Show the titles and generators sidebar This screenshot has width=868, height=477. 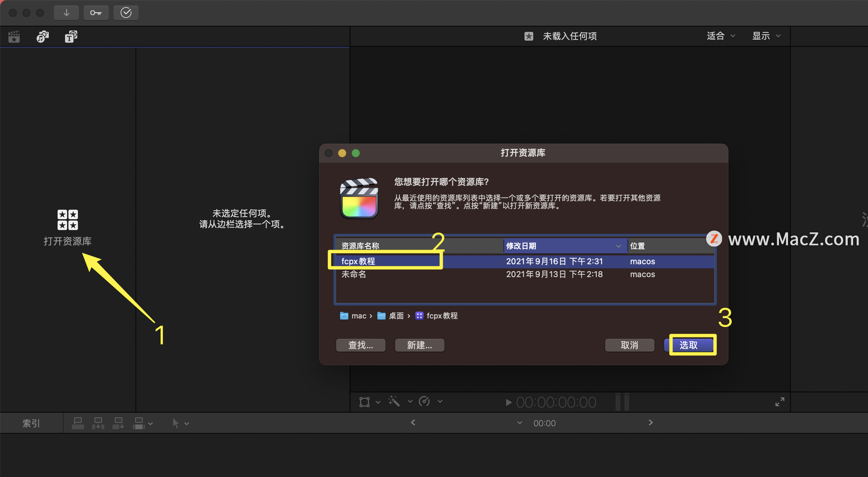71,37
